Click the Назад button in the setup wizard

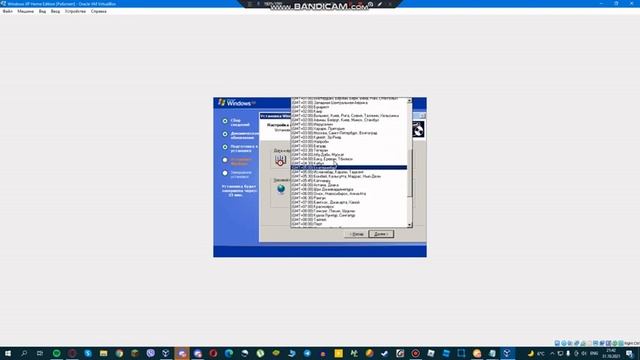[x=356, y=234]
